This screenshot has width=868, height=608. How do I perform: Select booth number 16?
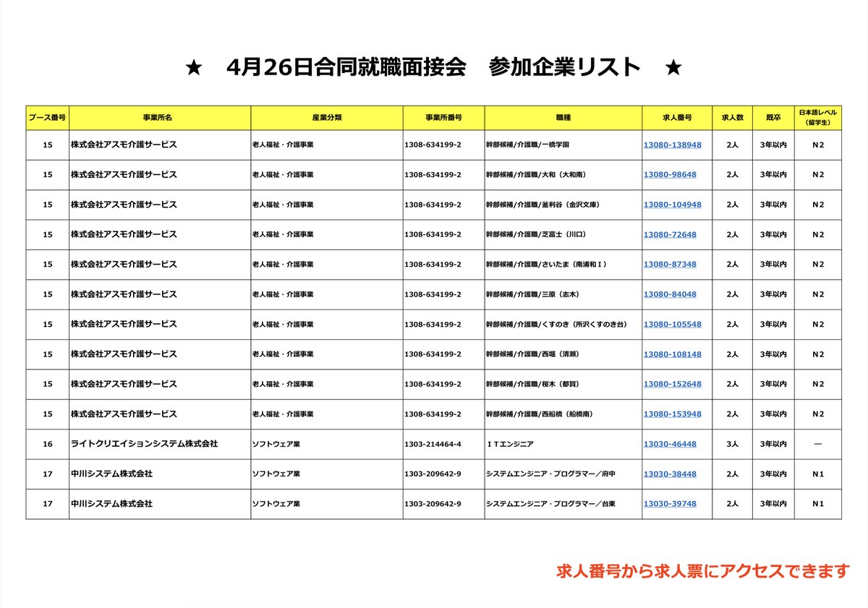[48, 445]
